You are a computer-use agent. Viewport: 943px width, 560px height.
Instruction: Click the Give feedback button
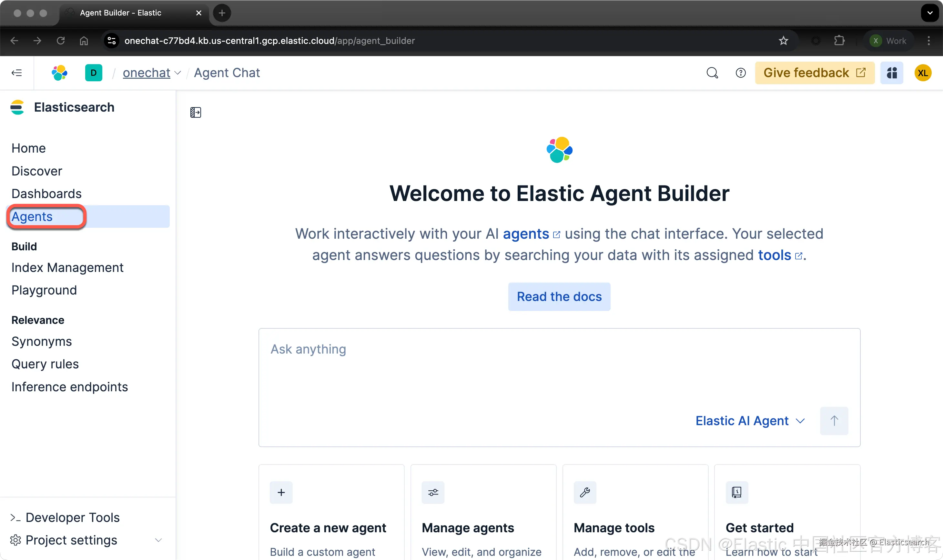tap(815, 73)
